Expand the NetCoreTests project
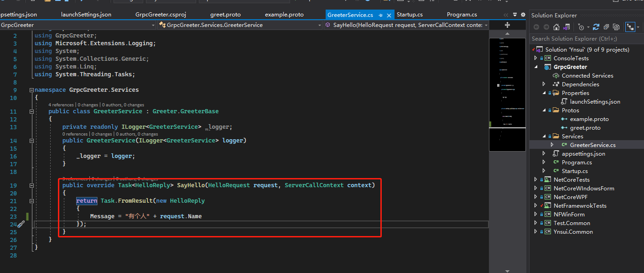This screenshot has height=273, width=644. (536, 179)
